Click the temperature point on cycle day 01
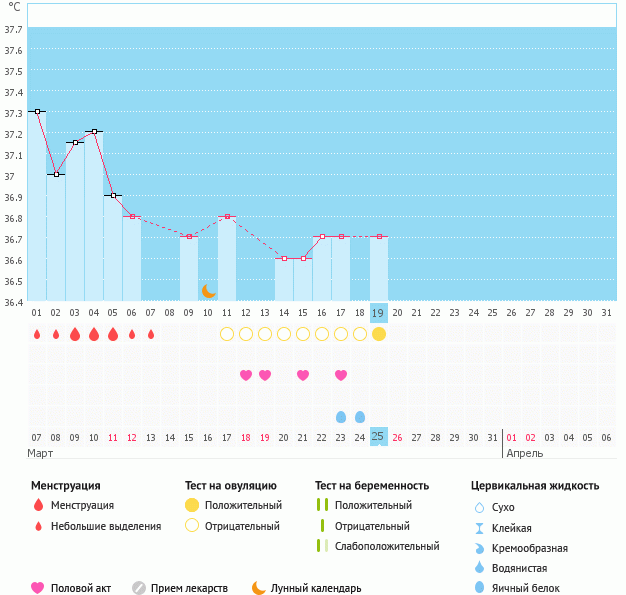Image resolution: width=626 pixels, height=595 pixels. coord(37,111)
